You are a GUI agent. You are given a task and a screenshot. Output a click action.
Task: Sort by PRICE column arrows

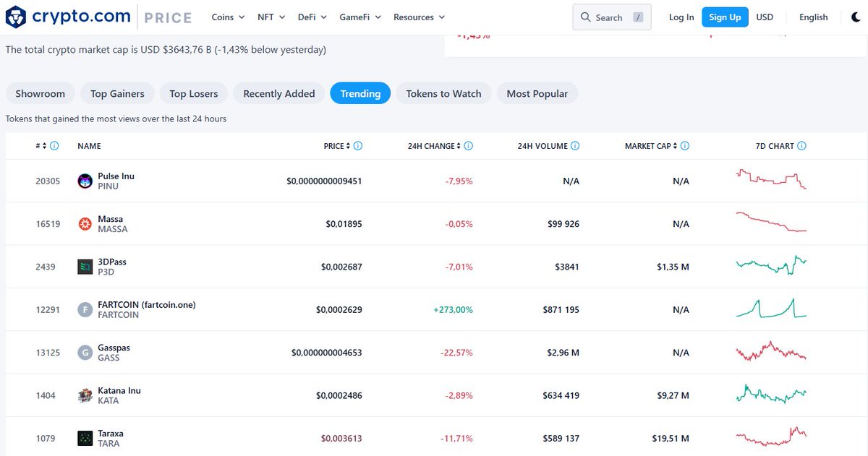pyautogui.click(x=348, y=146)
